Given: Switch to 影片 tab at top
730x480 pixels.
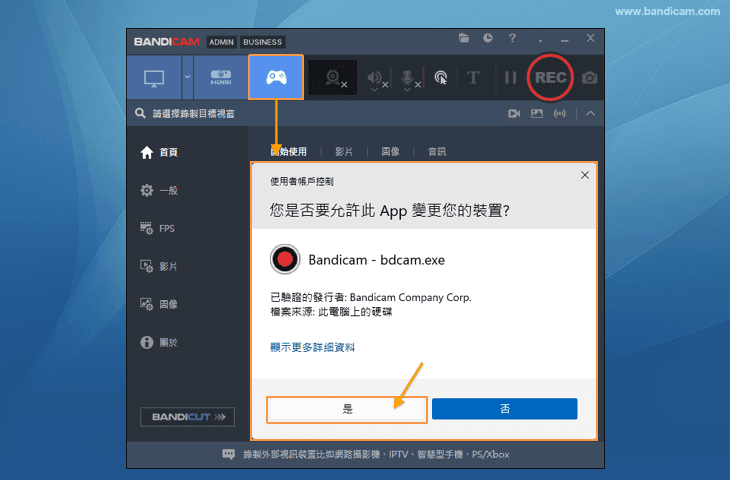Looking at the screenshot, I should click(x=344, y=152).
